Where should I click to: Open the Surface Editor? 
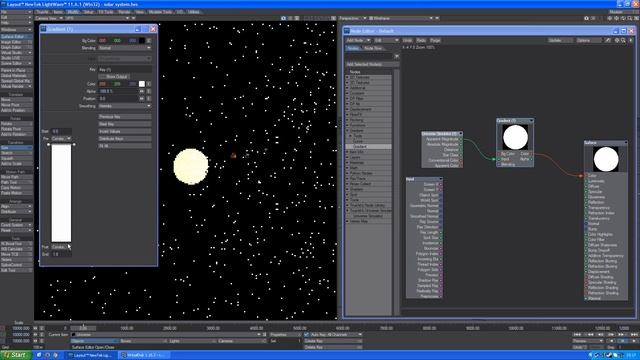coord(16,37)
